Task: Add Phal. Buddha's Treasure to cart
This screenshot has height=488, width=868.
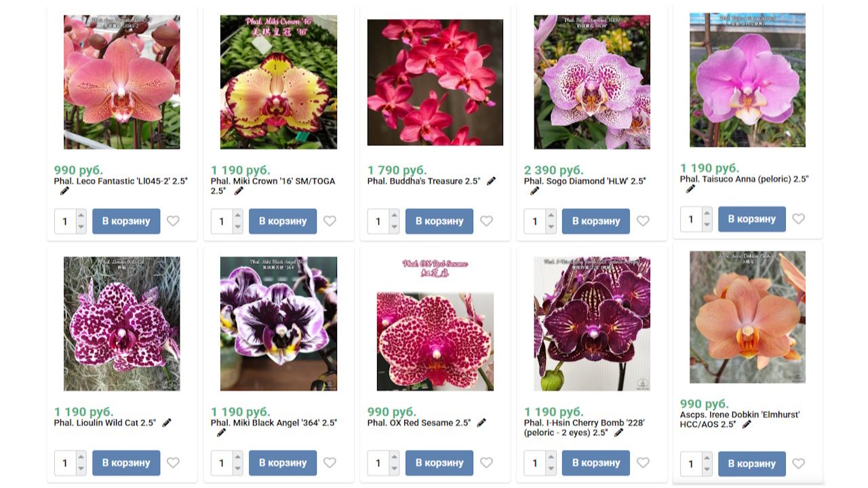Action: tap(439, 221)
